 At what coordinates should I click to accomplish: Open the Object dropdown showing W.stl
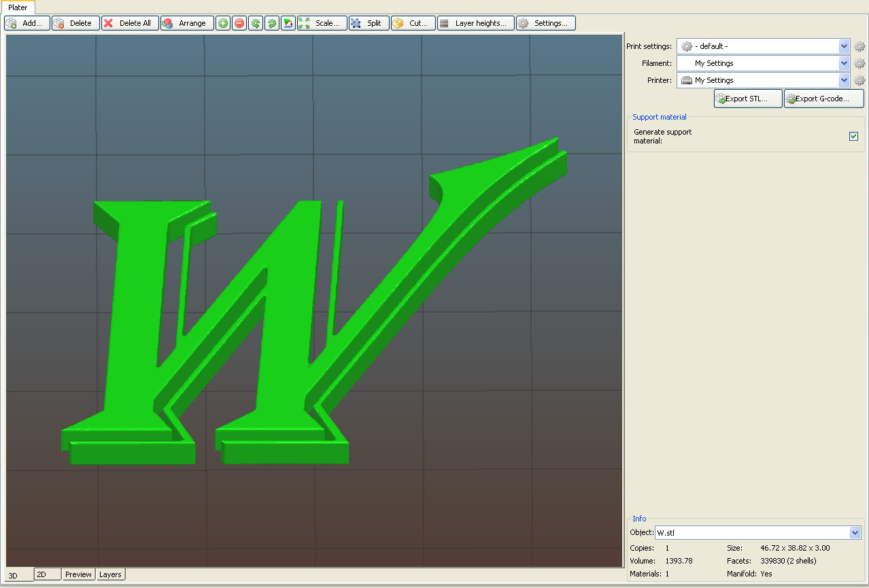coord(855,532)
